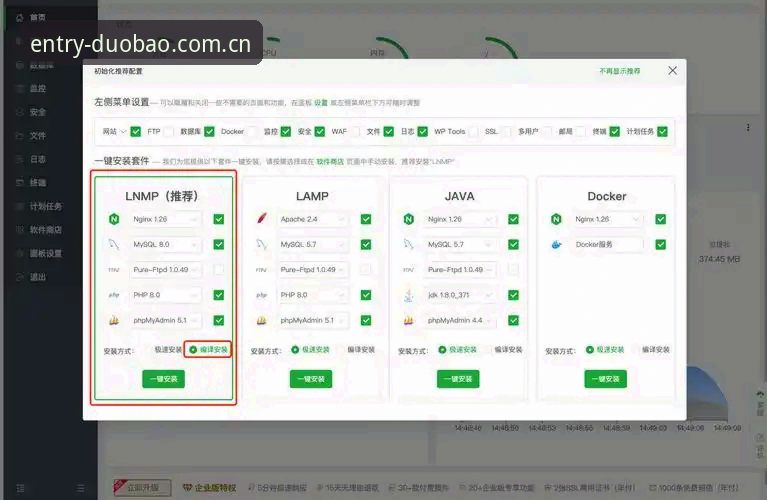
Task: Click the Apache feather icon in the LAMP card
Action: [x=262, y=219]
